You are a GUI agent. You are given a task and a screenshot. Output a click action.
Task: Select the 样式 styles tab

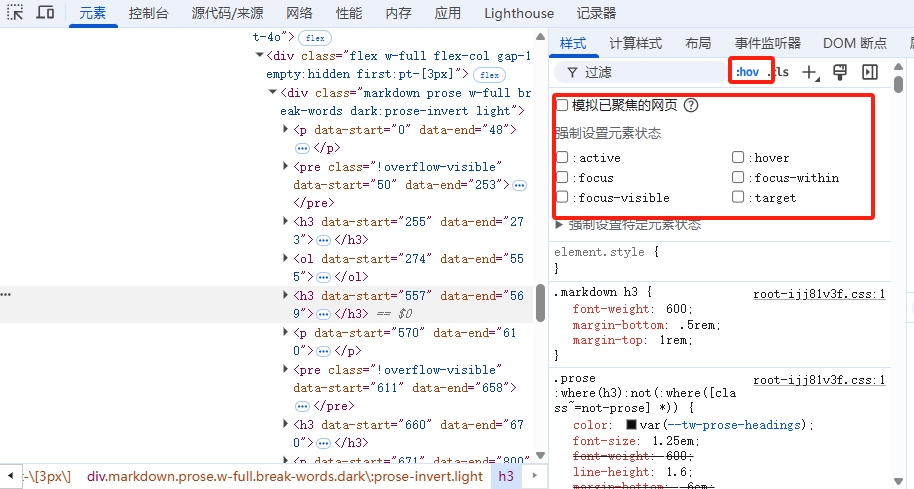tap(573, 43)
